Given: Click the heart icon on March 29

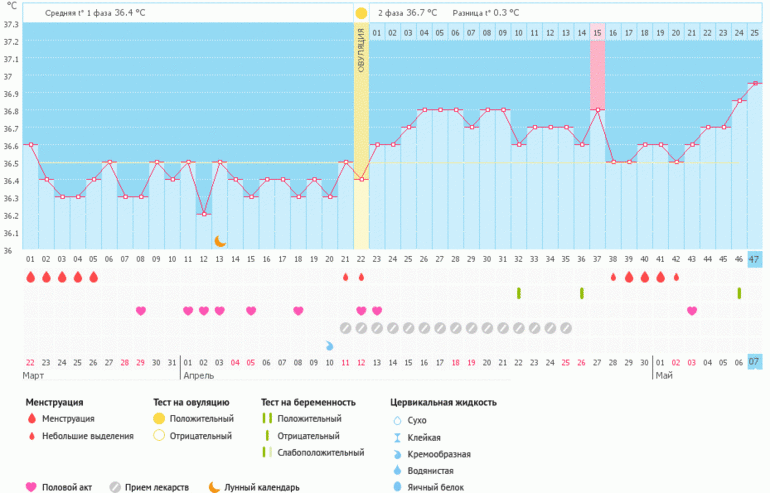Looking at the screenshot, I should coord(141,311).
